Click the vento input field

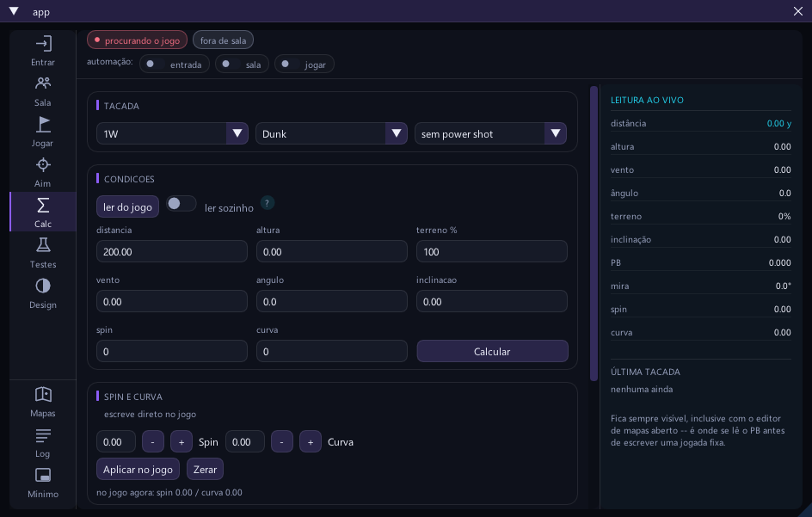click(172, 301)
